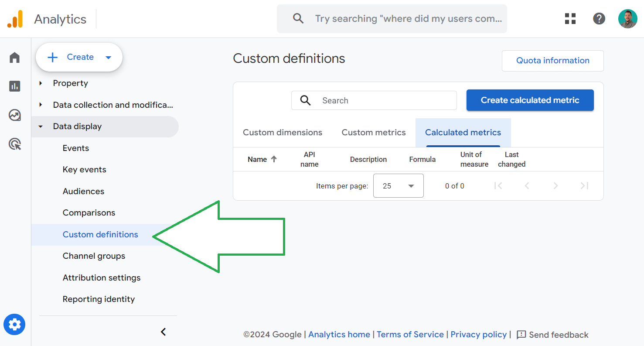Open the Explore icon in sidebar

(15, 115)
